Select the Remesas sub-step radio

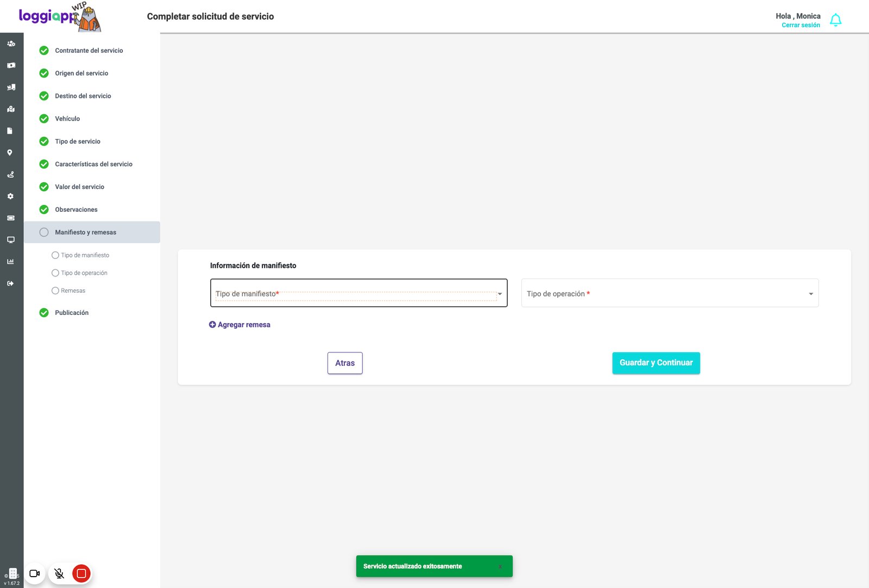(55, 291)
